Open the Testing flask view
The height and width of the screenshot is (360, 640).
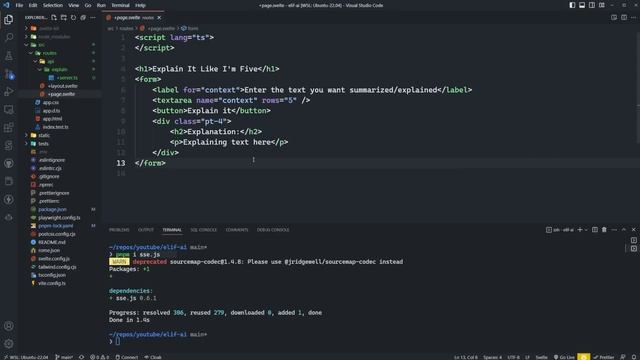(x=9, y=56)
